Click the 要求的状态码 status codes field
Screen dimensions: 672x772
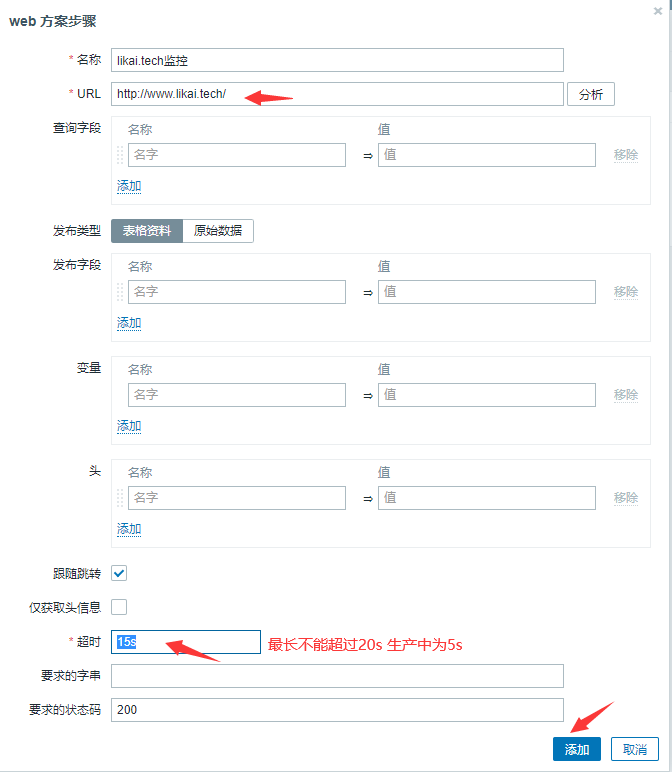pos(337,710)
